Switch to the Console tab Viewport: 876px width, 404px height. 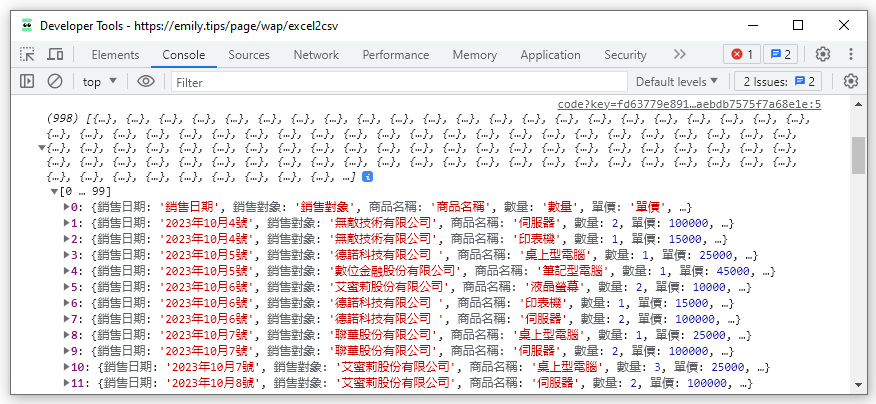[x=184, y=55]
